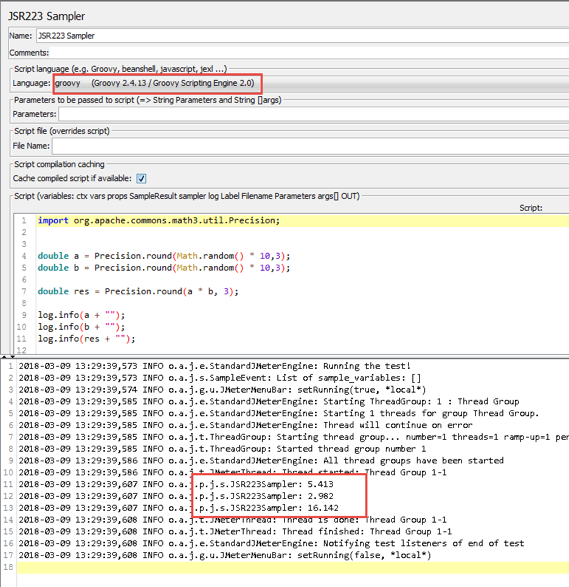This screenshot has width=569, height=587.
Task: Open the groovy Language dropdown
Action: [311, 83]
